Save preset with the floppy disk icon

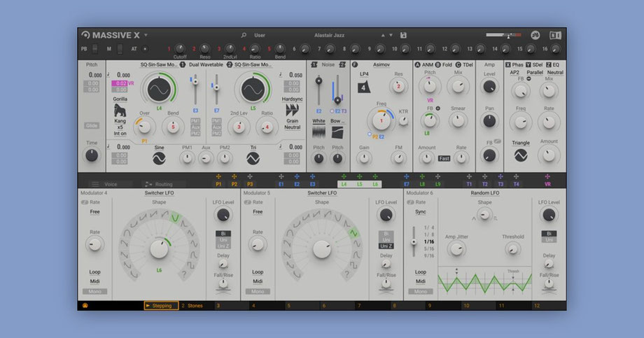(x=403, y=35)
